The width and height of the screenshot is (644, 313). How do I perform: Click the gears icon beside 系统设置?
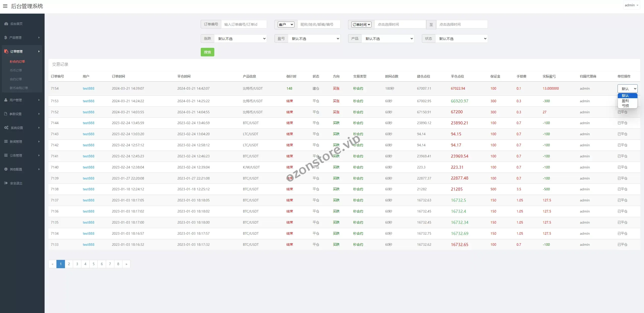[x=6, y=128]
